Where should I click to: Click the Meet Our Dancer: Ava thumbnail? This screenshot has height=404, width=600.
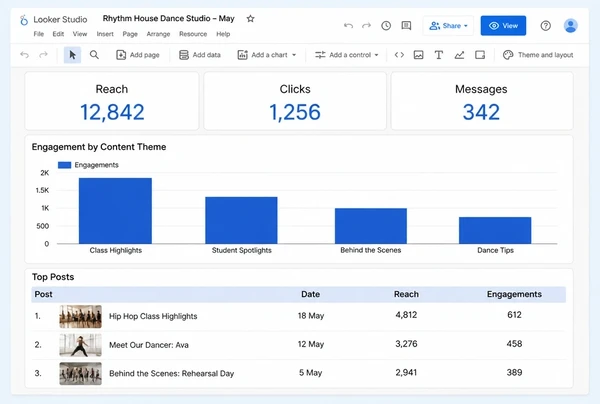[80, 345]
